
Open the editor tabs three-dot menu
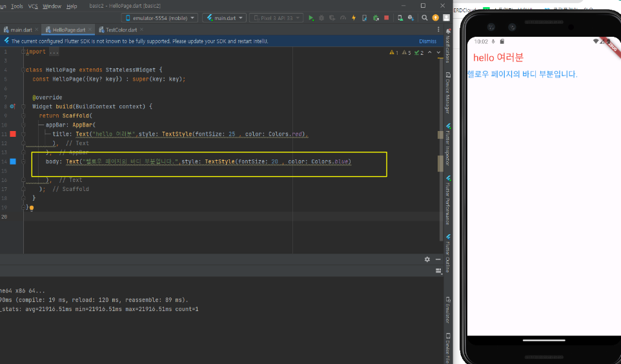click(438, 30)
